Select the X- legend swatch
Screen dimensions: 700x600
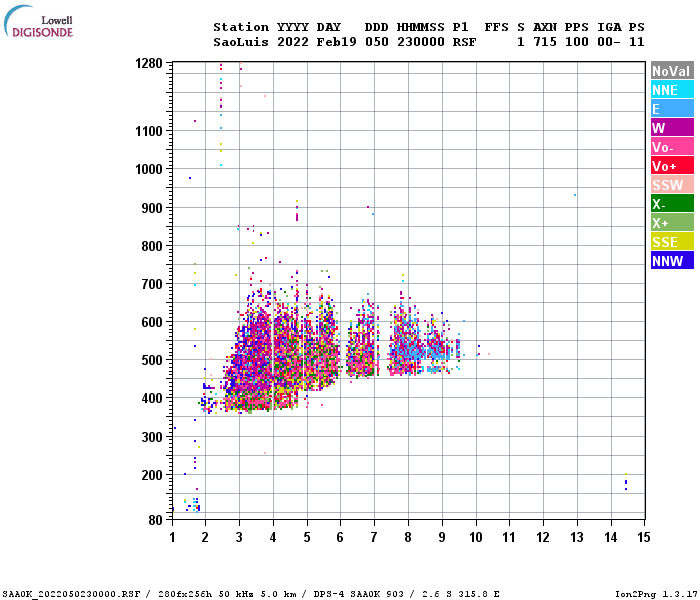pyautogui.click(x=672, y=204)
